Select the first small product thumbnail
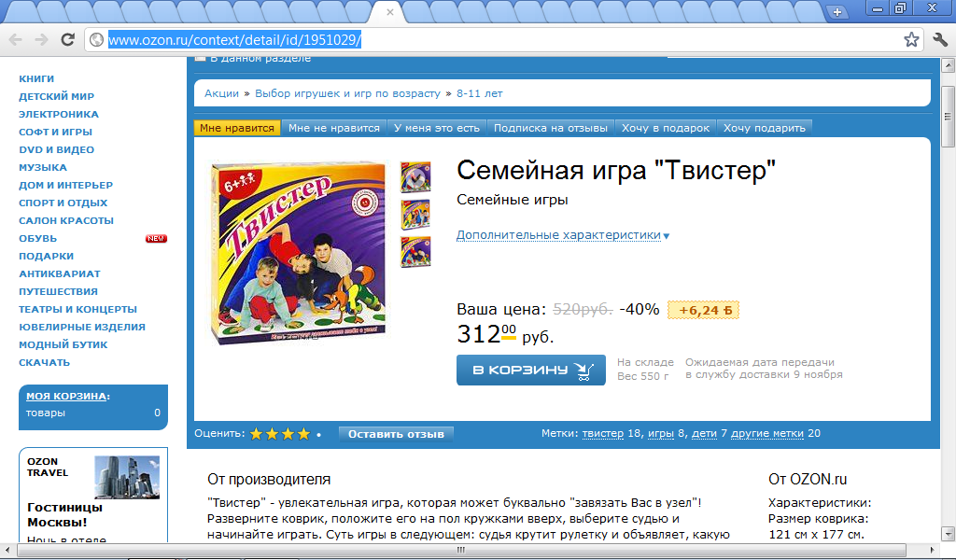 coord(415,176)
